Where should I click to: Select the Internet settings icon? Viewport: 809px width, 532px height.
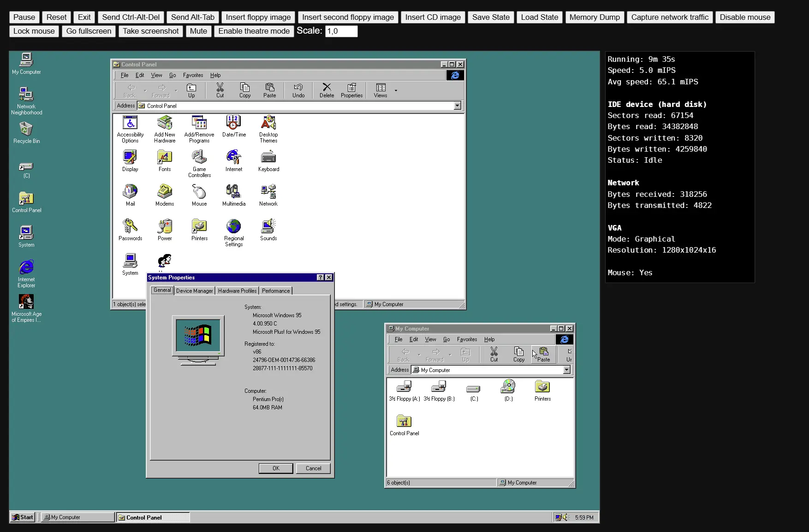234,161
